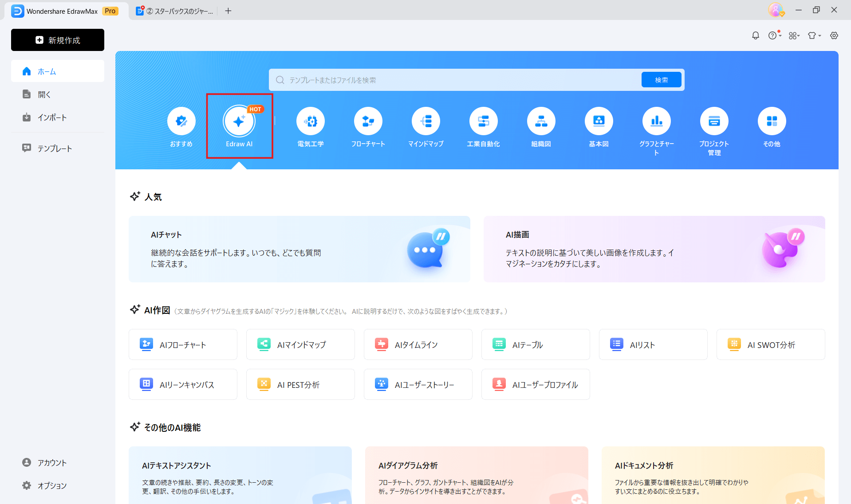Click the 検索 search button

point(661,80)
